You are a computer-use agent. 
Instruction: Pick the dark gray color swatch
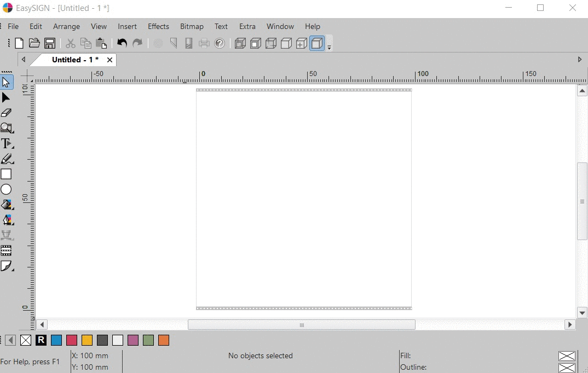(102, 340)
